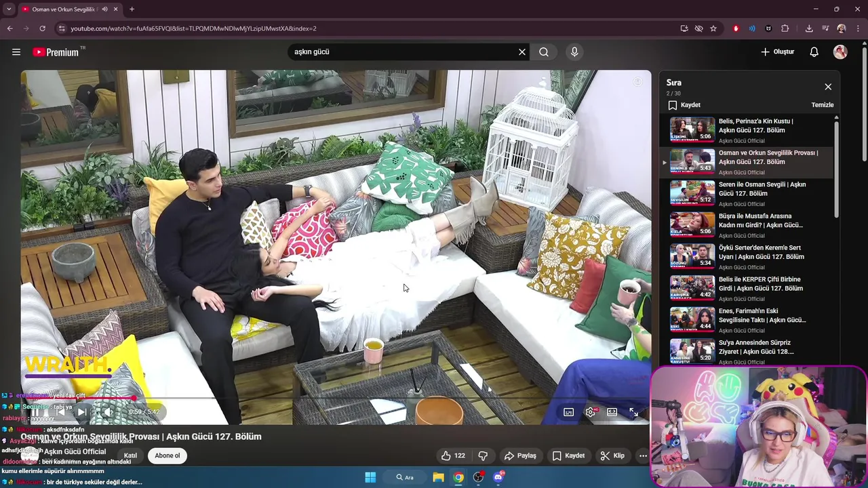Open Discord from taskbar
Image resolution: width=868 pixels, height=488 pixels.
tap(498, 477)
